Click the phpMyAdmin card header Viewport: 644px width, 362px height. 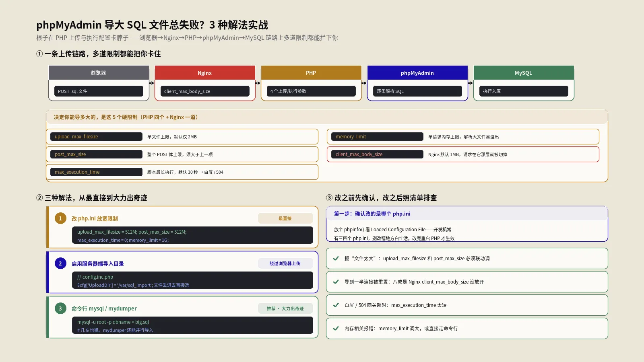[417, 73]
